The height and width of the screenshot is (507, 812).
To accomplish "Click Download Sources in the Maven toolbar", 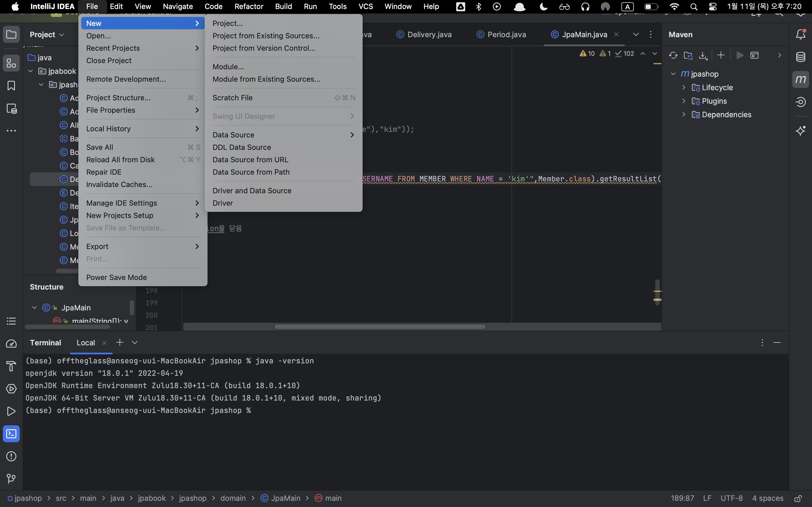I will (x=703, y=55).
